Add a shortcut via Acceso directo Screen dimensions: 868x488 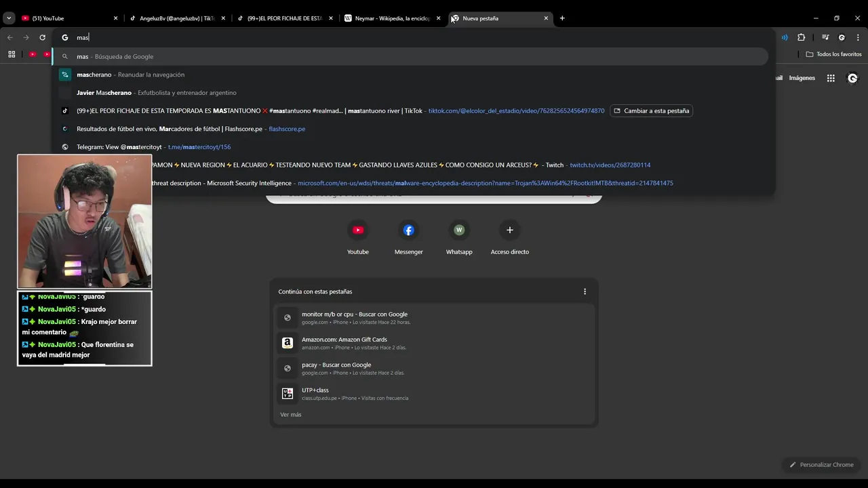pos(510,238)
